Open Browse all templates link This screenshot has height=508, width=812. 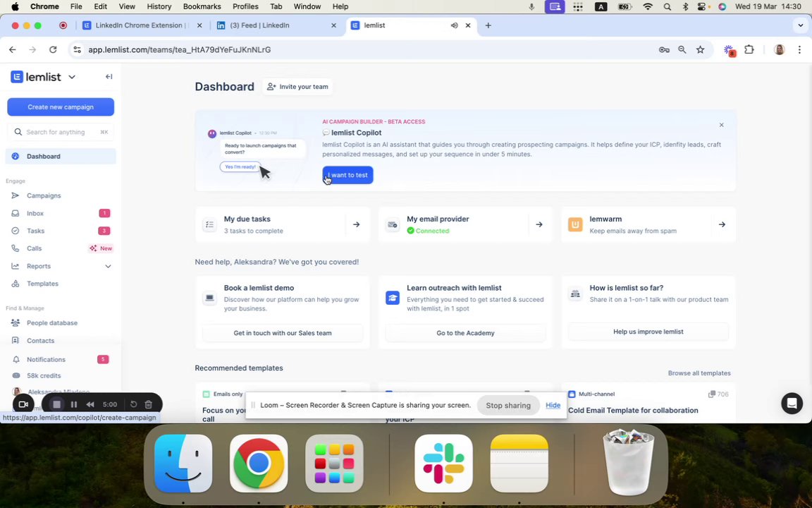(x=699, y=373)
